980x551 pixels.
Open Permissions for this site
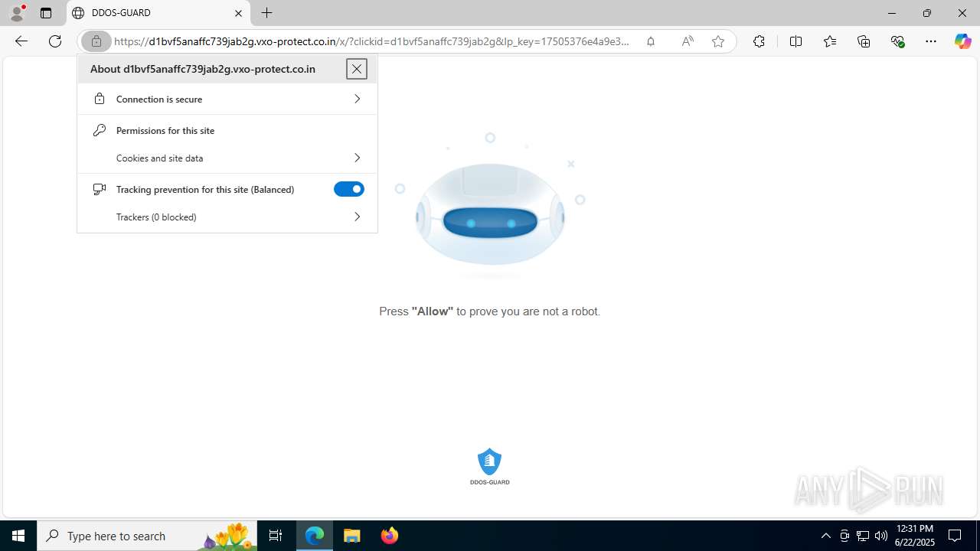tap(165, 130)
